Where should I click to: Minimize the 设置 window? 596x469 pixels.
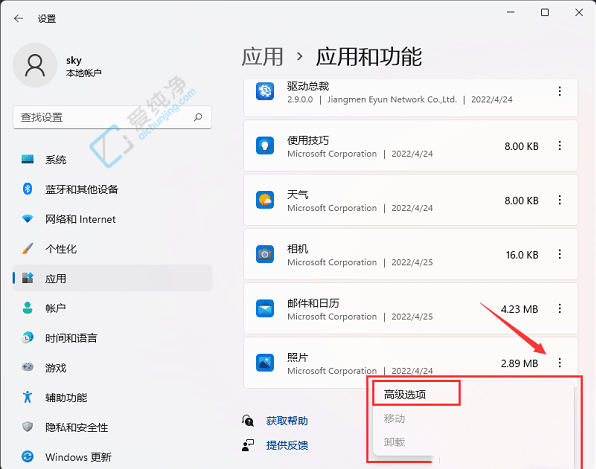(510, 13)
